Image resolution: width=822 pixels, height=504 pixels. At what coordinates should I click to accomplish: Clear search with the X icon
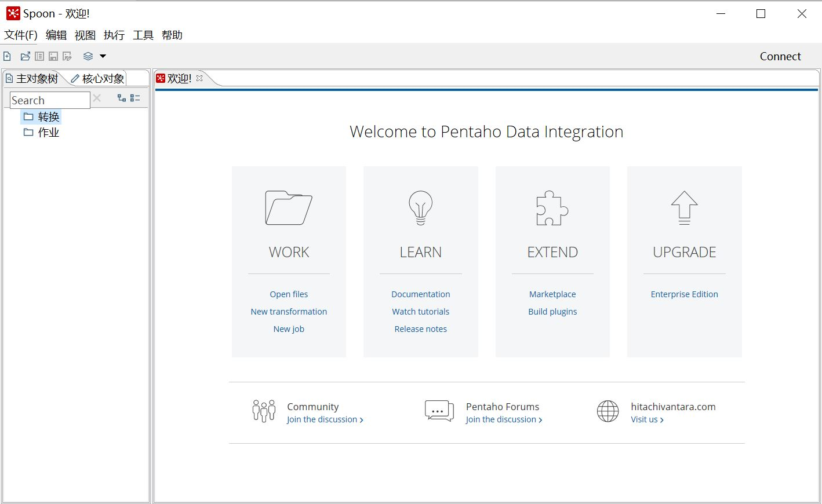97,98
